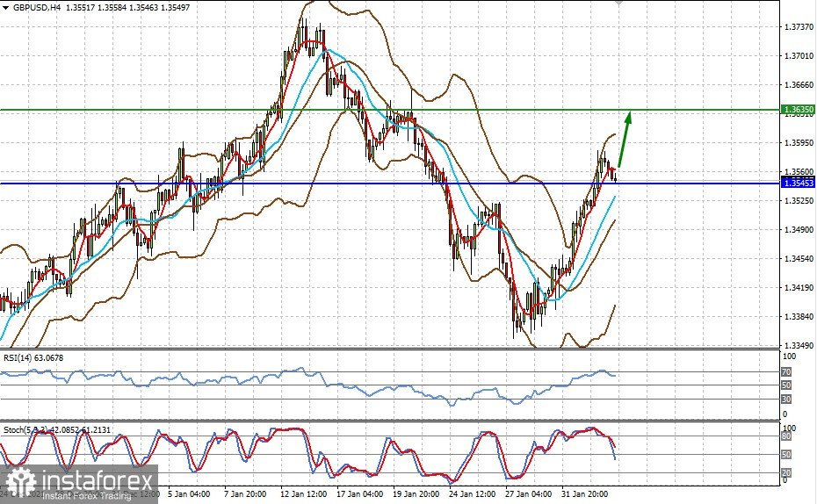Click the Stochastic panel's 50 level label
The height and width of the screenshot is (504, 817).
(x=786, y=455)
